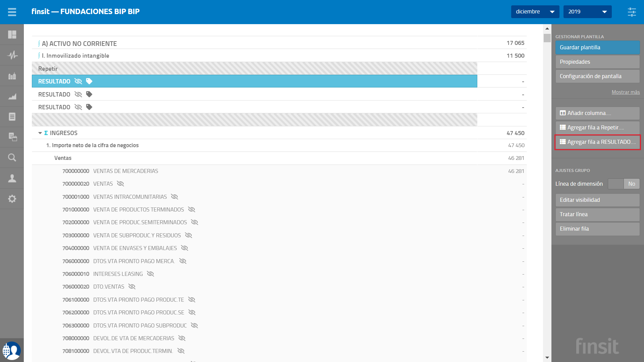
Task: Click the Mostrar más link
Action: click(x=626, y=92)
